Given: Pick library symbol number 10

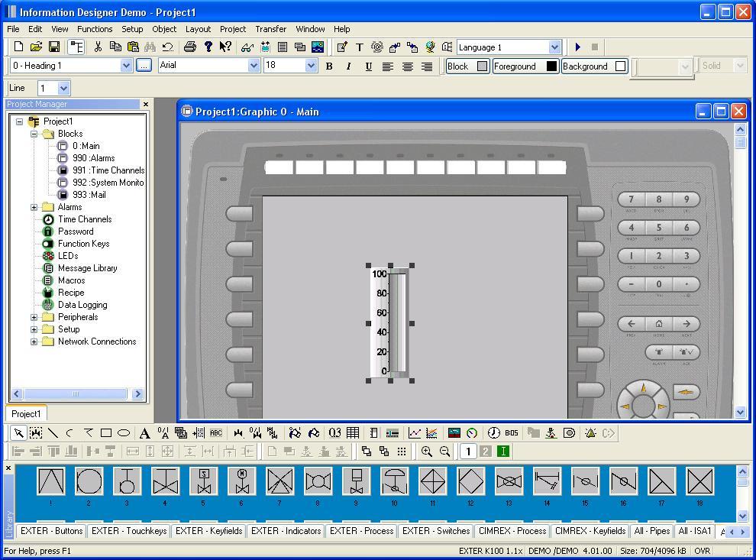Looking at the screenshot, I should 394,481.
